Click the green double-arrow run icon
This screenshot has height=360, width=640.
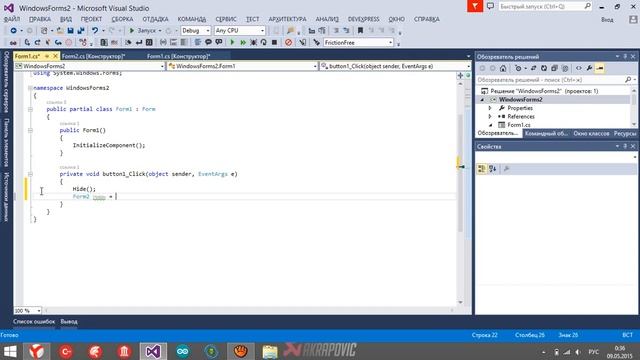243,42
